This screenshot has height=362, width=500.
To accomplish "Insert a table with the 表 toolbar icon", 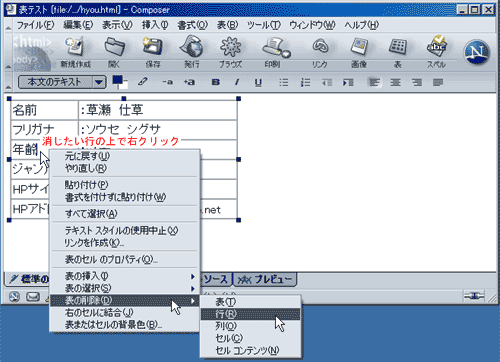I will 398,52.
